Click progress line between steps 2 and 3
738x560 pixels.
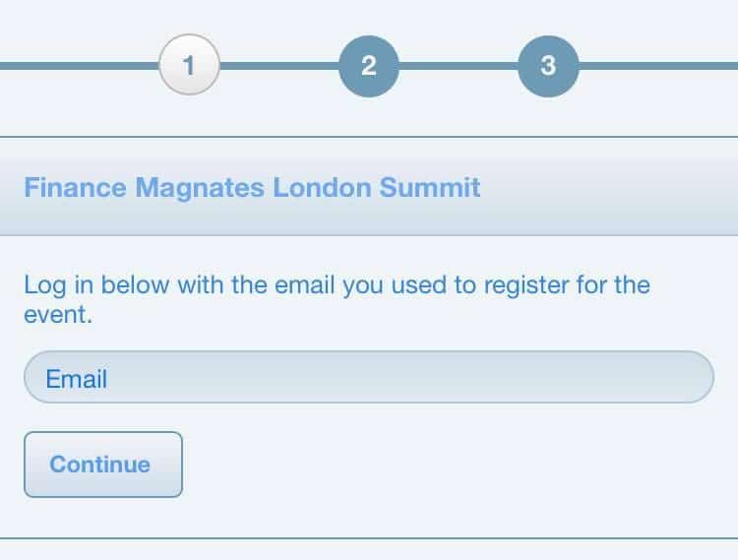[459, 66]
